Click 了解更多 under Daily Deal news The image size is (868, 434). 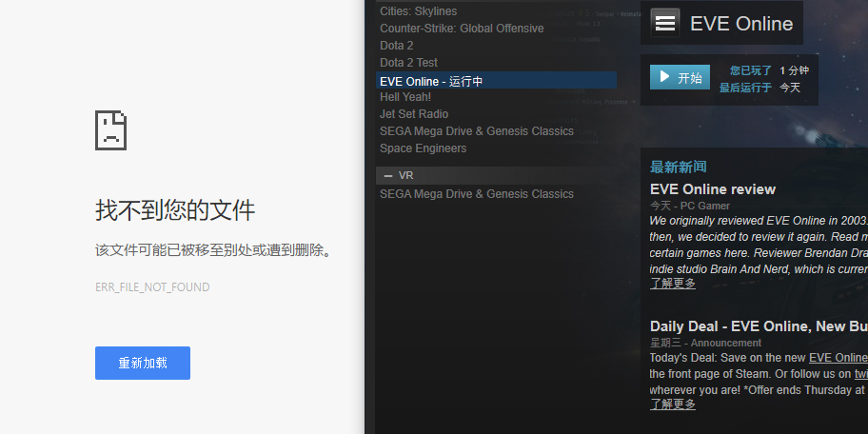673,404
